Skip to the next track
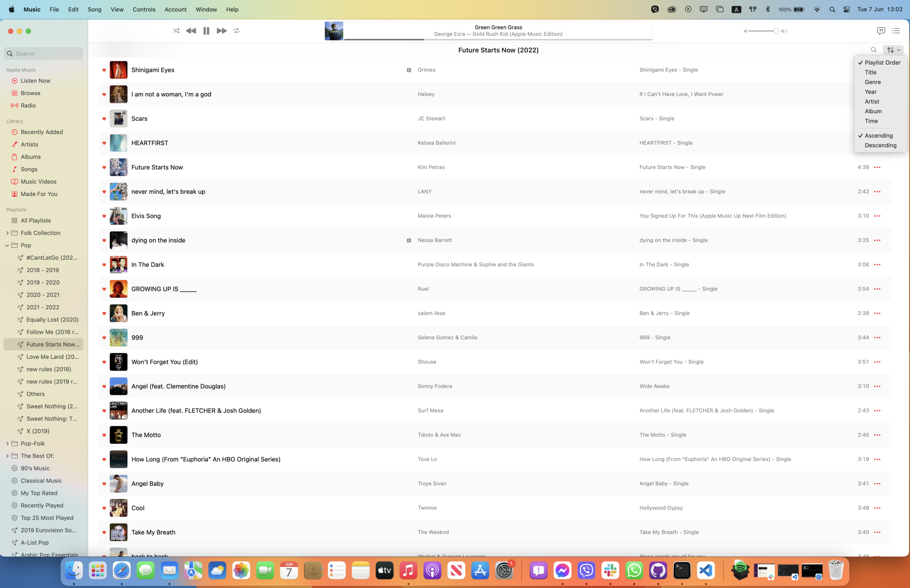This screenshot has height=588, width=910. (x=222, y=31)
